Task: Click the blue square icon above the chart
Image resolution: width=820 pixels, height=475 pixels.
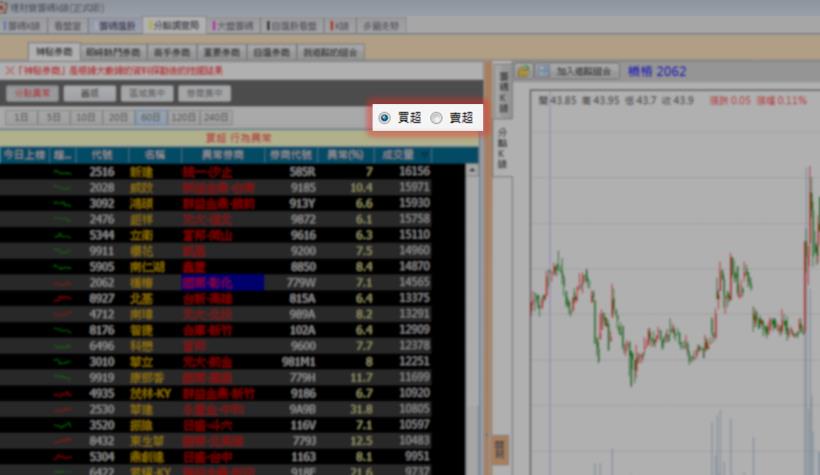Action: [x=543, y=71]
